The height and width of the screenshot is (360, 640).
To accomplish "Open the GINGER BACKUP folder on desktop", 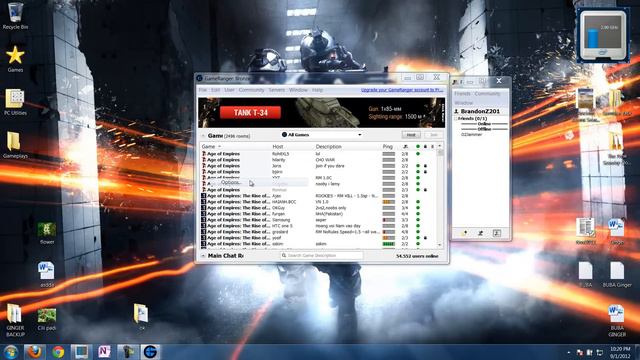I will 15,320.
